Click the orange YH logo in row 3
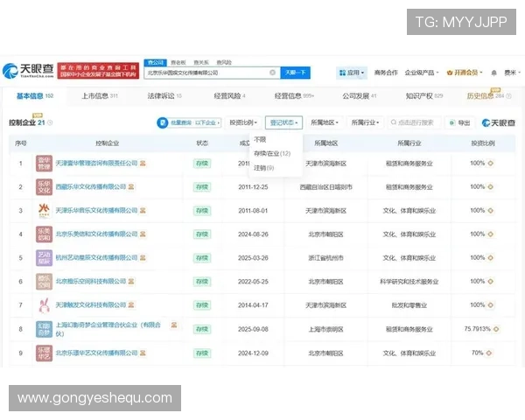The width and height of the screenshot is (525, 420). click(45, 211)
